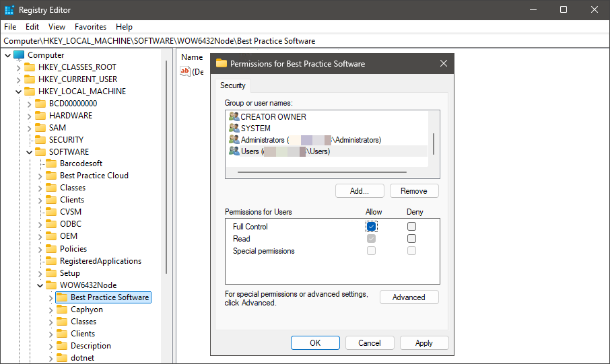Click the WOW6432Node folder icon
Screen dimensions: 610x364
pyautogui.click(x=51, y=285)
